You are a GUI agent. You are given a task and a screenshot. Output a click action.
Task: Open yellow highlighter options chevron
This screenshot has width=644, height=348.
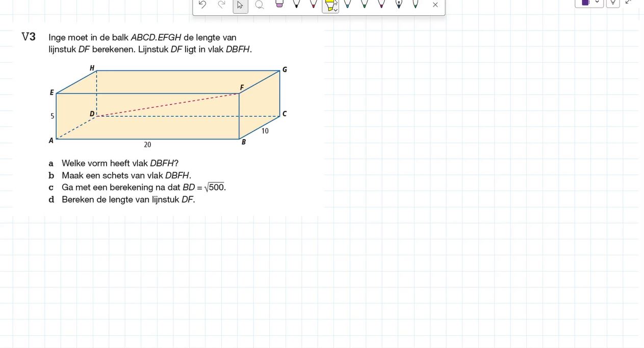pyautogui.click(x=336, y=10)
